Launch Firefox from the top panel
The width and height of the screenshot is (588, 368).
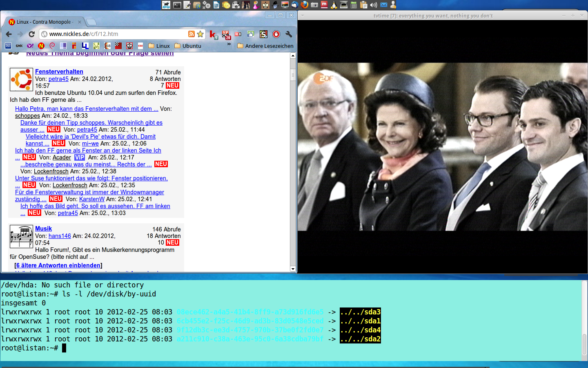click(x=305, y=5)
